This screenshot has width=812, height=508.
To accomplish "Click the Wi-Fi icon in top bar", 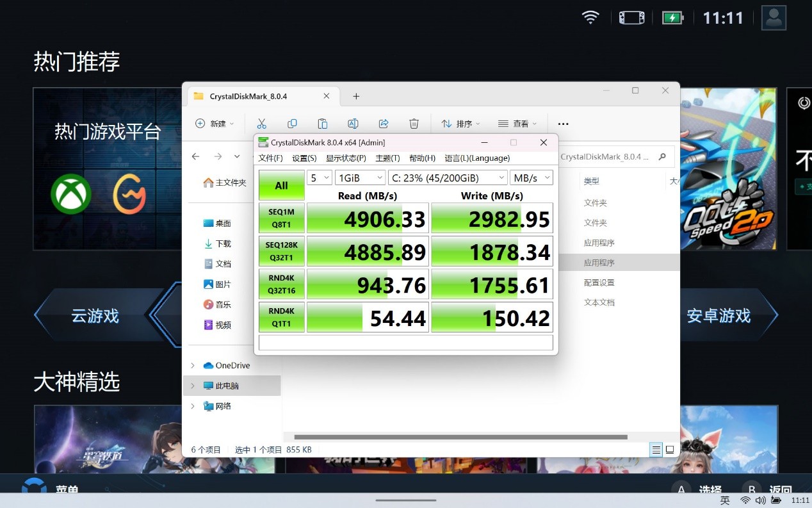I will [590, 17].
